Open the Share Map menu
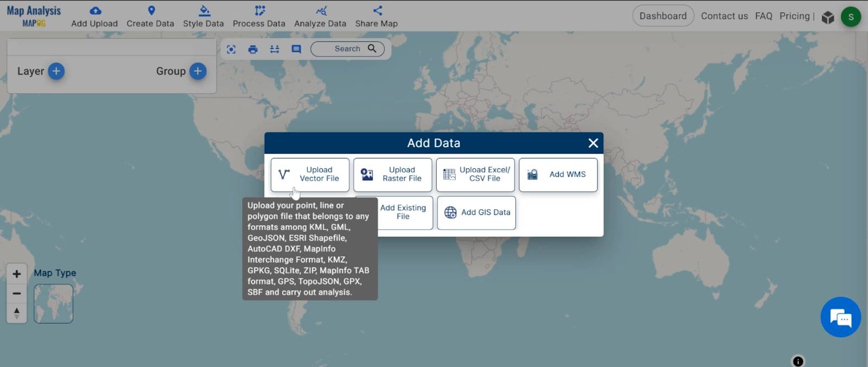This screenshot has height=367, width=868. coord(376,16)
